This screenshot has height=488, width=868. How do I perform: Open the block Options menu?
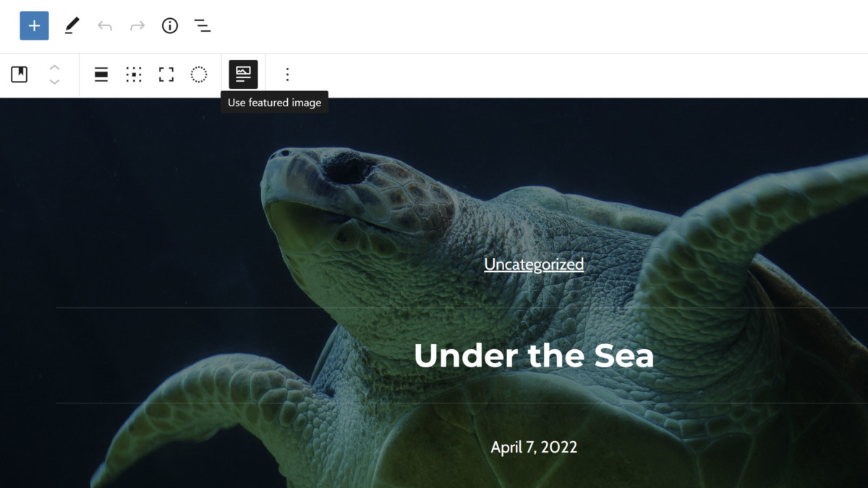287,74
